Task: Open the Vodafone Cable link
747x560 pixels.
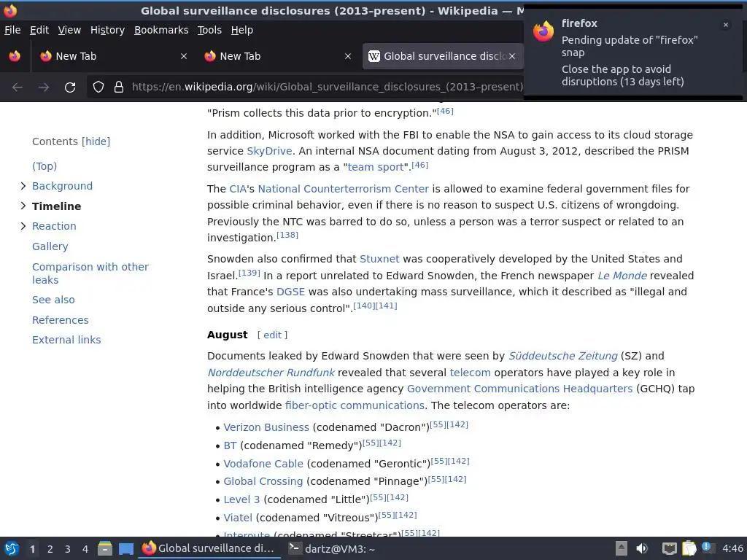Action: (263, 464)
